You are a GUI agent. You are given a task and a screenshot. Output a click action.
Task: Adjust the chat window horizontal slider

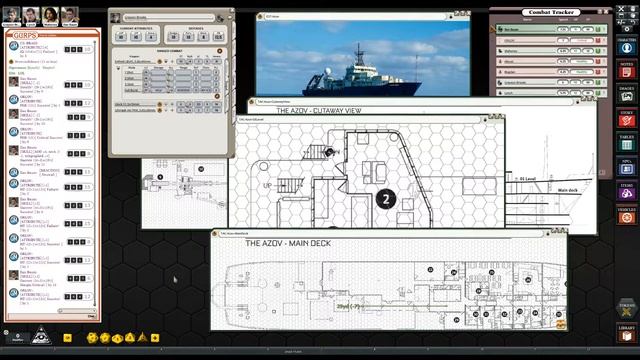78,311
